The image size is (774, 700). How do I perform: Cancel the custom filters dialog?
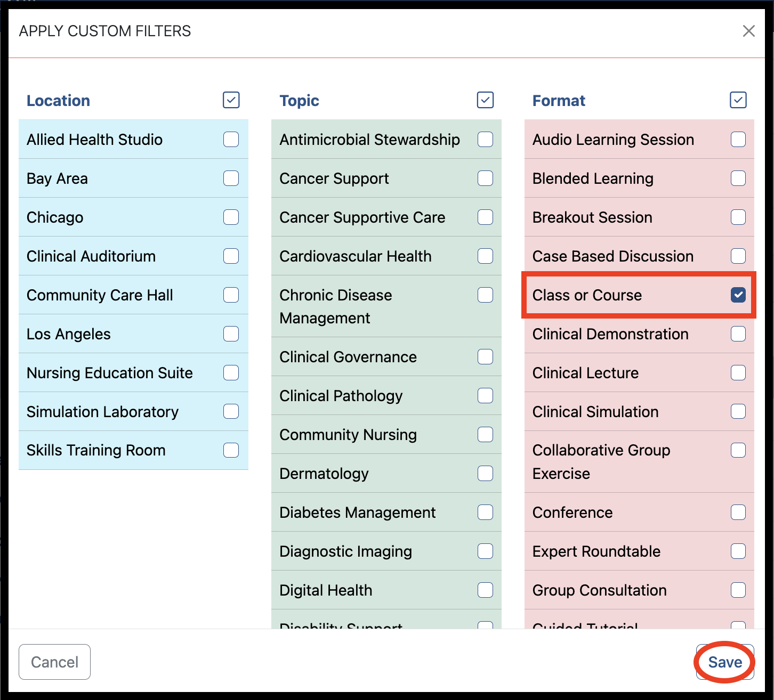[x=54, y=662]
